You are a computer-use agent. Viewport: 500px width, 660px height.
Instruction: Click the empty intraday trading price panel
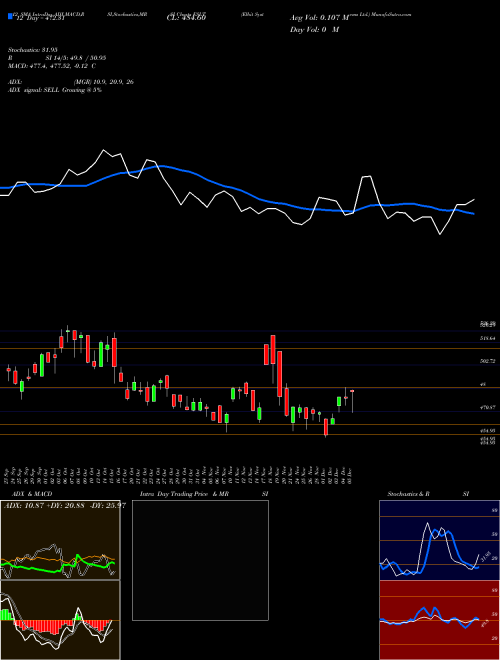tap(200, 560)
